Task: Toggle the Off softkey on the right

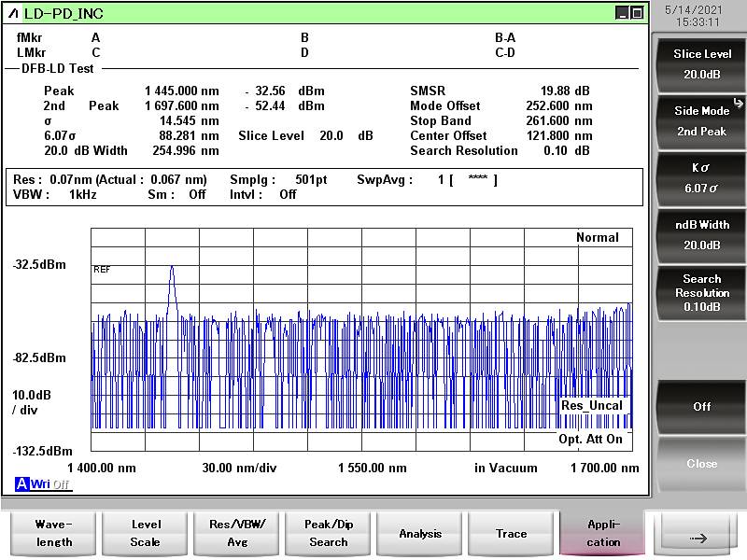Action: 701,407
